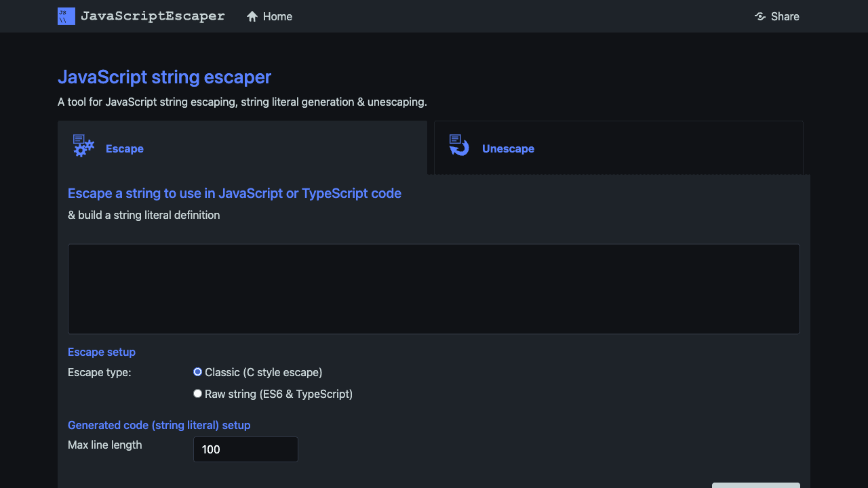The height and width of the screenshot is (488, 868).
Task: Activate the Escape tab
Action: click(124, 148)
